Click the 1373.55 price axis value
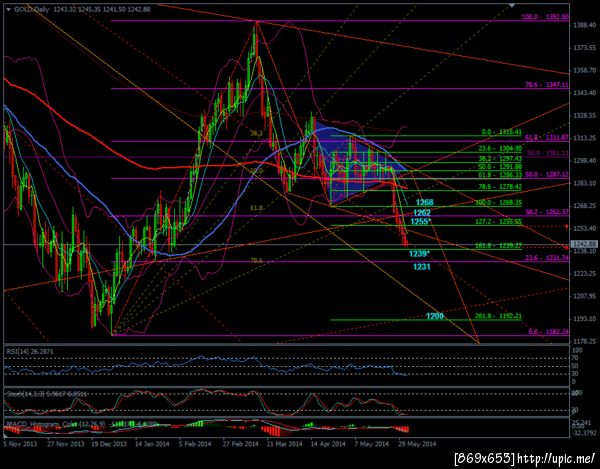 coord(583,48)
